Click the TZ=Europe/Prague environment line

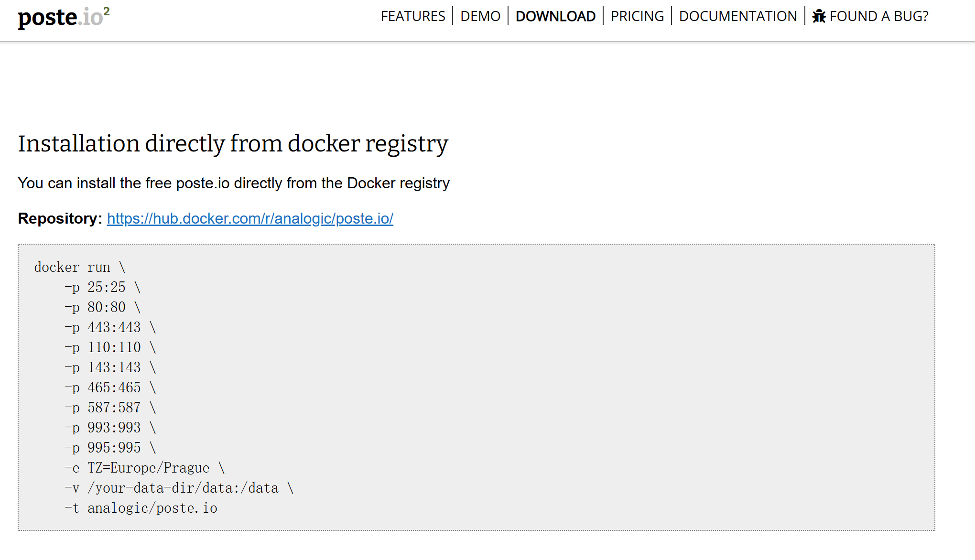coord(145,468)
